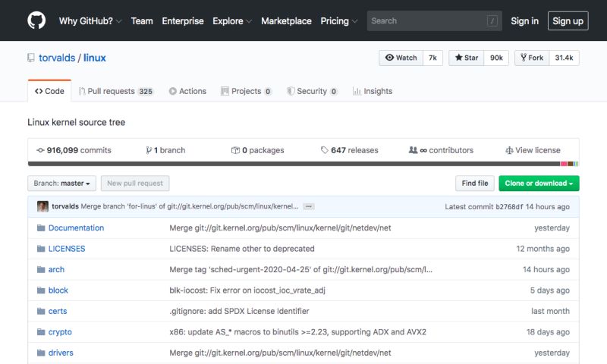
Task: Open the crypto folder
Action: tap(60, 332)
